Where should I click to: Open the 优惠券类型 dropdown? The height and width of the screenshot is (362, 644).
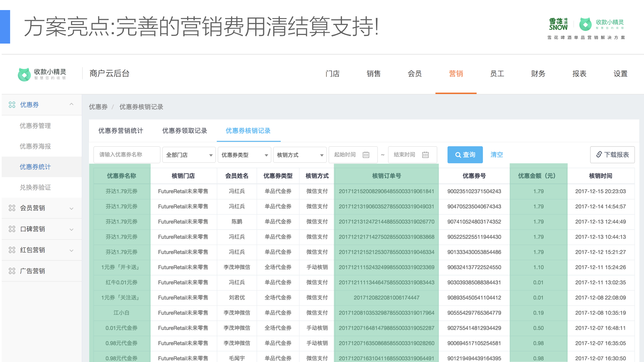pos(245,155)
